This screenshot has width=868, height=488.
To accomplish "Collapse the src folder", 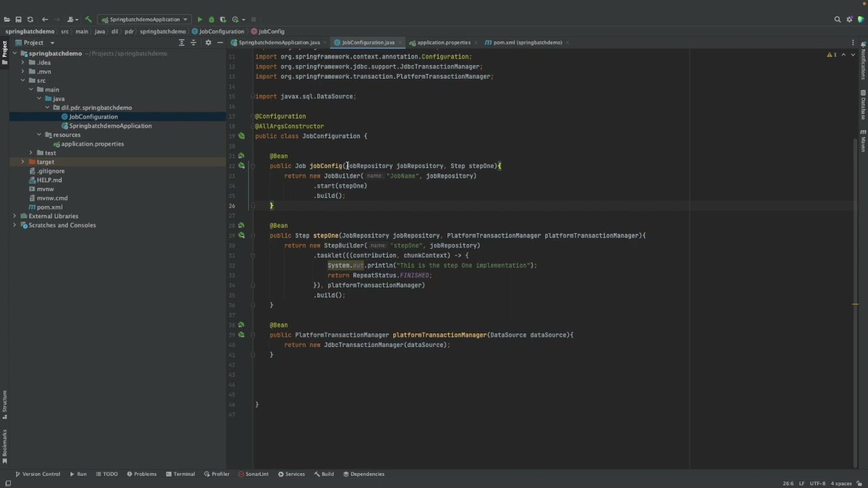I will pos(22,81).
